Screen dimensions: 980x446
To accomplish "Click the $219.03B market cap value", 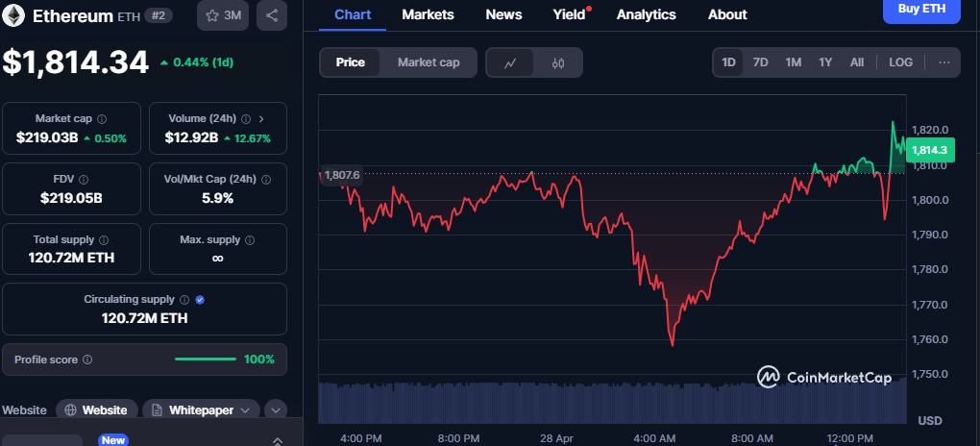I will click(x=47, y=138).
